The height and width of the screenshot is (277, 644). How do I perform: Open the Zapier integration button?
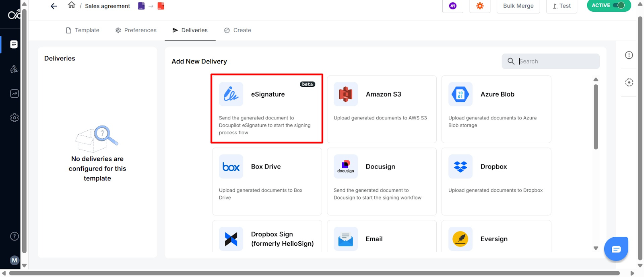480,6
